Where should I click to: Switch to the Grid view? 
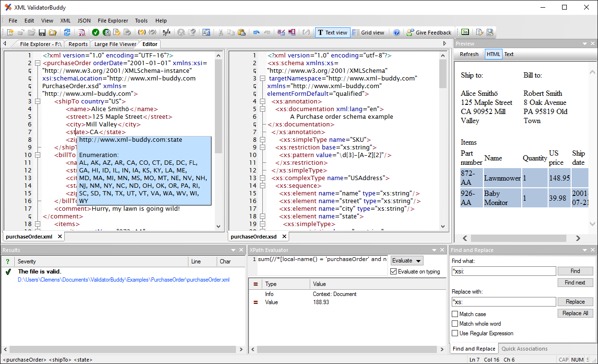pos(369,33)
